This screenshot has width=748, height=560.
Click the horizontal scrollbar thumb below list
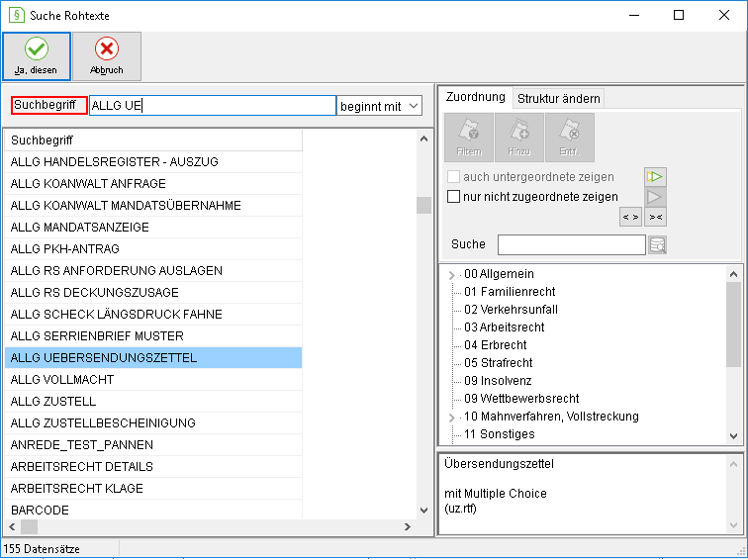click(29, 526)
